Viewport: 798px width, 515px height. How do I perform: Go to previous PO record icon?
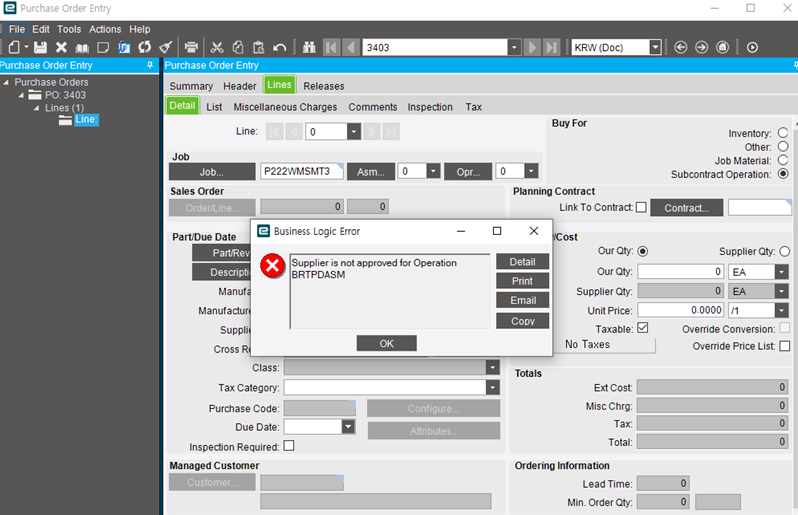tap(351, 47)
